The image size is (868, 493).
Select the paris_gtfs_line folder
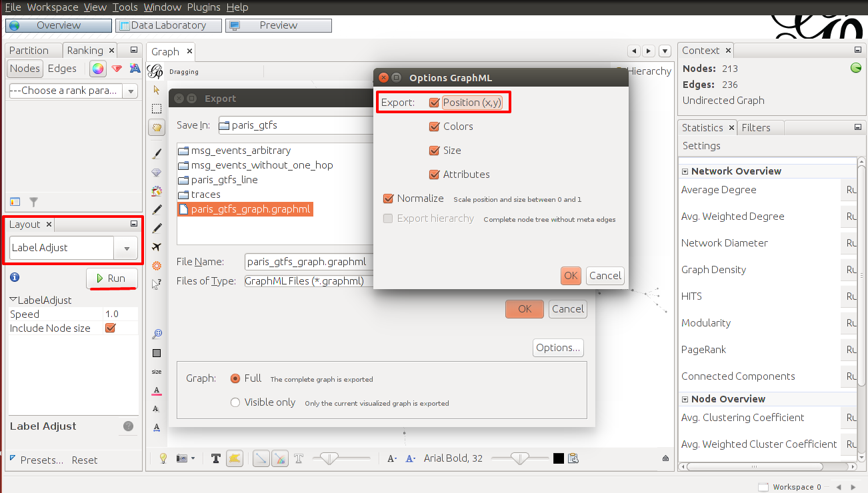(218, 180)
